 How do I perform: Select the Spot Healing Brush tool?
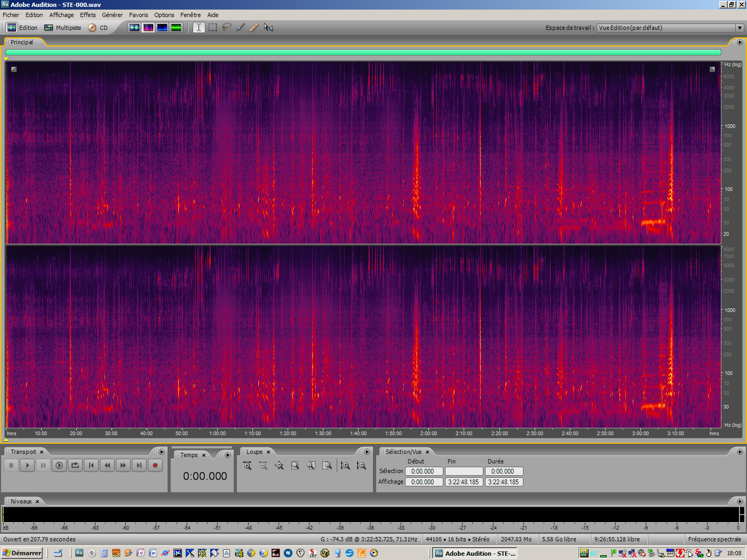(x=253, y=27)
